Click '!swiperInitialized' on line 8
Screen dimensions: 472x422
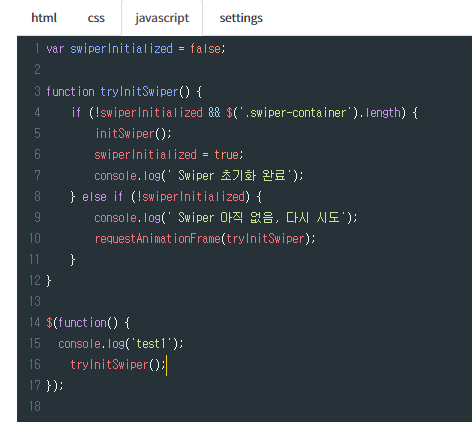[x=191, y=197]
